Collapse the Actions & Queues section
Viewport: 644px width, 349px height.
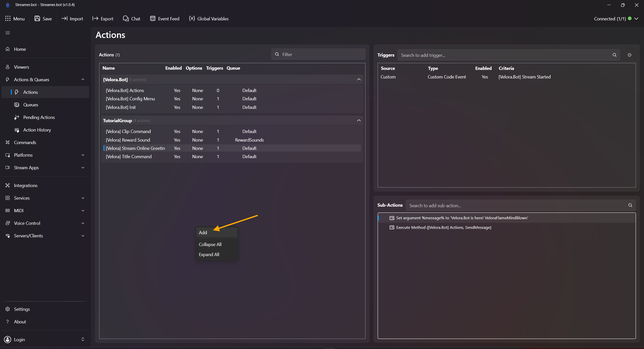pyautogui.click(x=83, y=79)
